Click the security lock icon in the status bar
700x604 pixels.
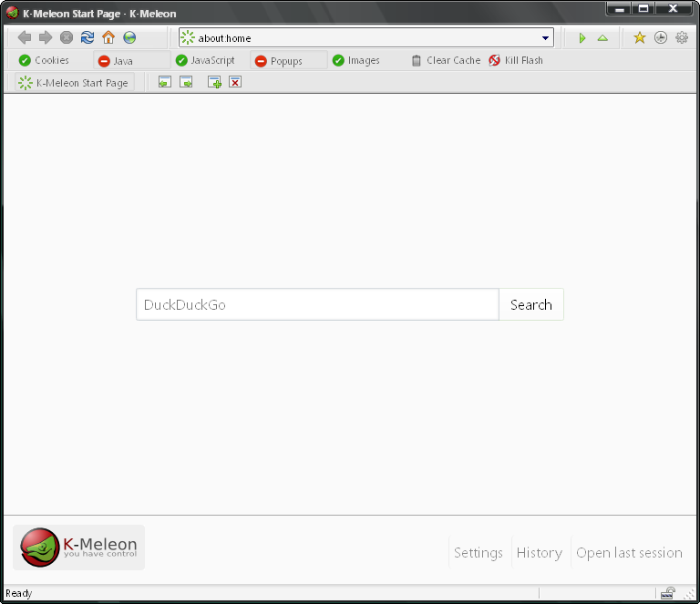coord(667,593)
